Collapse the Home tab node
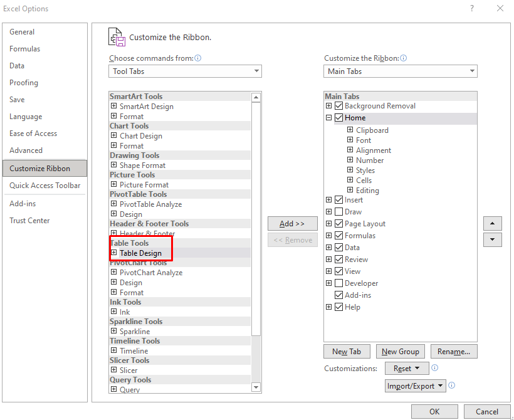 coord(329,117)
